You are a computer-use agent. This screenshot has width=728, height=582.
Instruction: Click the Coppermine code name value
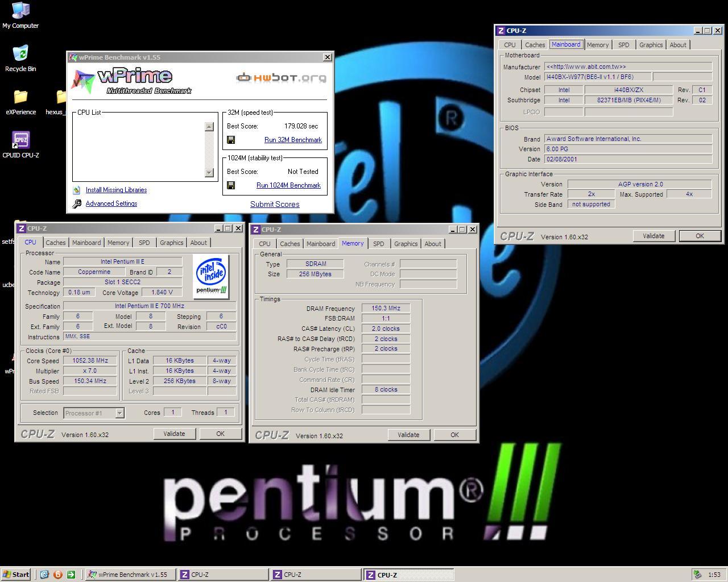94,272
